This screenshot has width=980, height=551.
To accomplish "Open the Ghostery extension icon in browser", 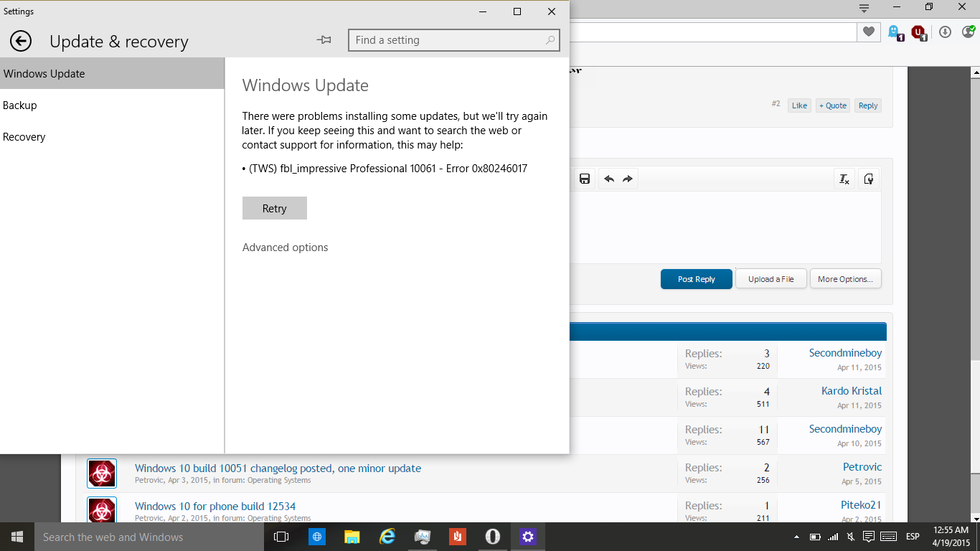I will (895, 32).
